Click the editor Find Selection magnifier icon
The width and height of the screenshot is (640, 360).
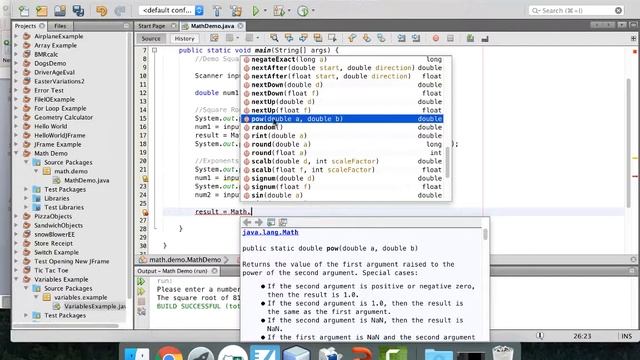click(x=274, y=38)
